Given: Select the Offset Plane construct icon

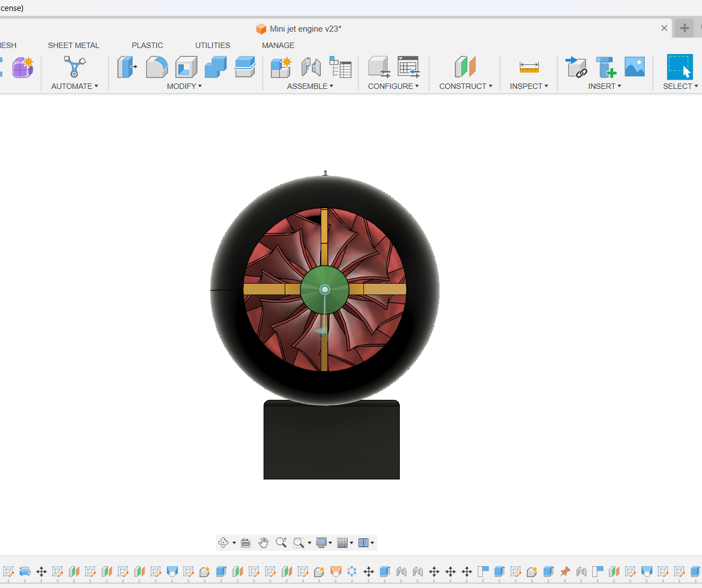Looking at the screenshot, I should [x=465, y=67].
